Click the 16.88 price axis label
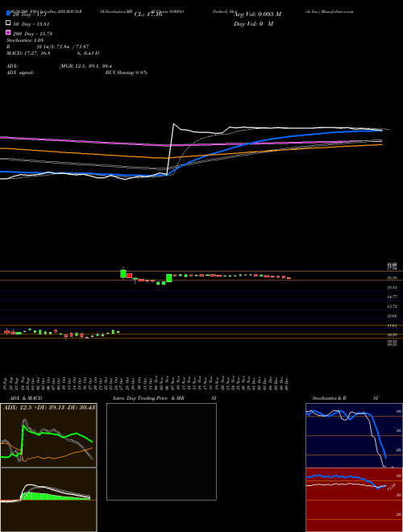 point(393,278)
